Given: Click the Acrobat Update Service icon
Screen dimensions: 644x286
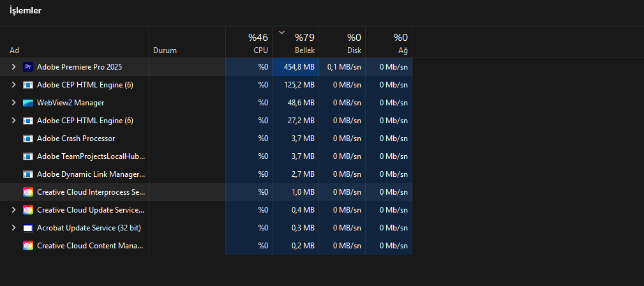Looking at the screenshot, I should click(x=28, y=228).
